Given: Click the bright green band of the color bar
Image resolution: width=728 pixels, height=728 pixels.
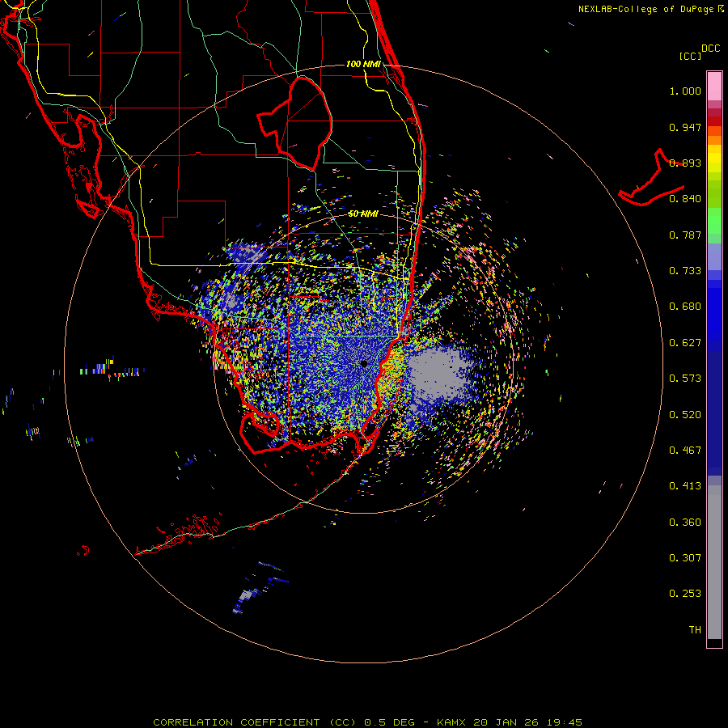Looking at the screenshot, I should coord(714,221).
